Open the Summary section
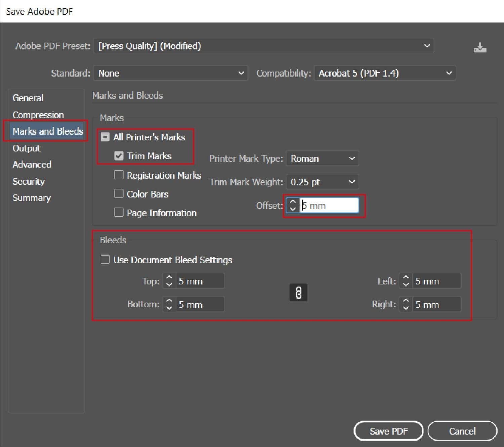 coord(32,198)
